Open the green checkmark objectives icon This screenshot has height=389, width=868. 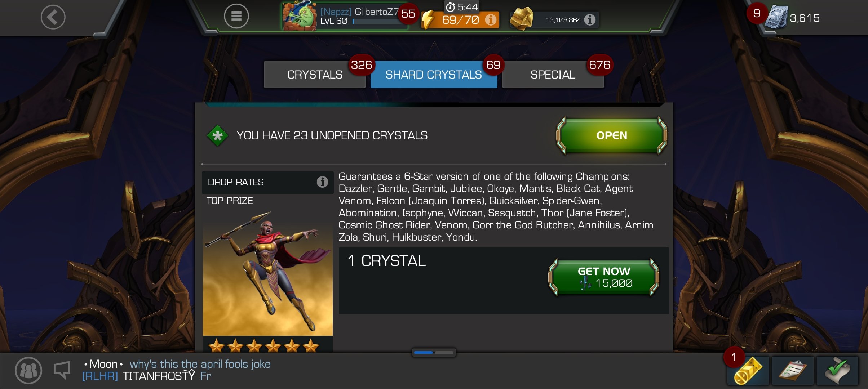(x=837, y=371)
